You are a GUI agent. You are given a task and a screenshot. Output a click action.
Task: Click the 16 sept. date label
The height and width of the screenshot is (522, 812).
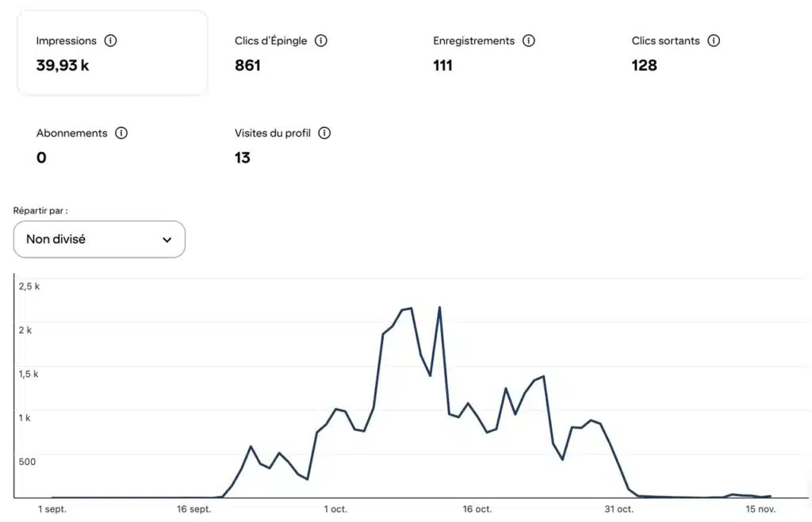coord(194,509)
